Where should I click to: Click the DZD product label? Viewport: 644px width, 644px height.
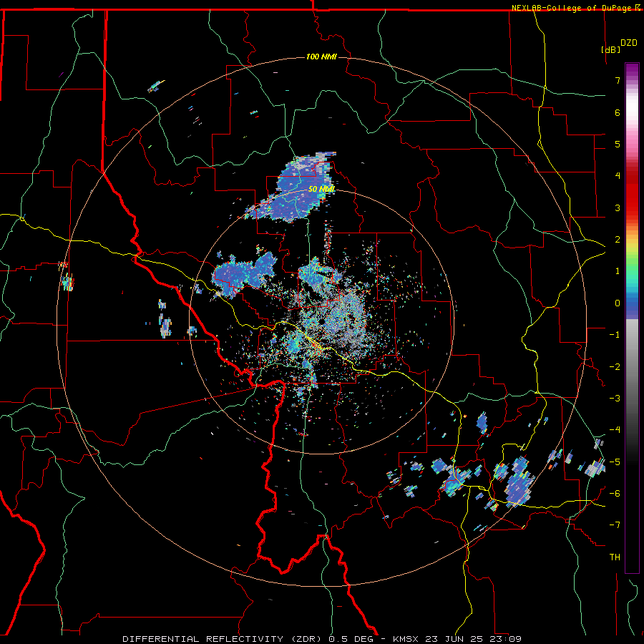[629, 43]
